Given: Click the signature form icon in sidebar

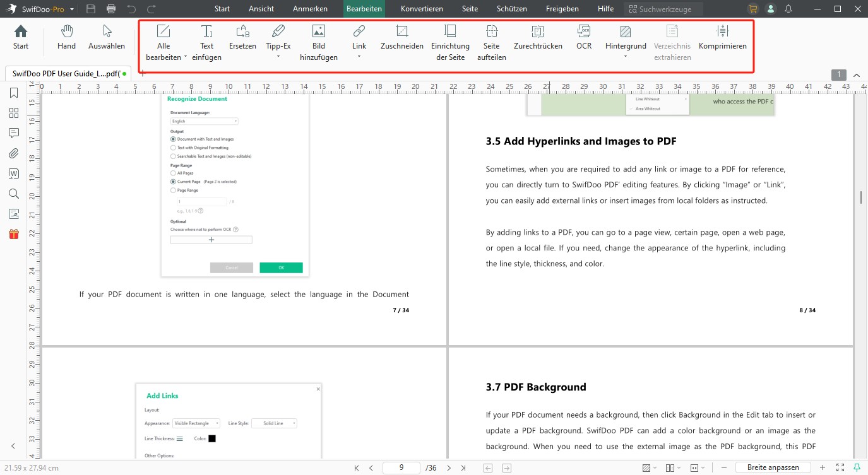Looking at the screenshot, I should tap(13, 214).
